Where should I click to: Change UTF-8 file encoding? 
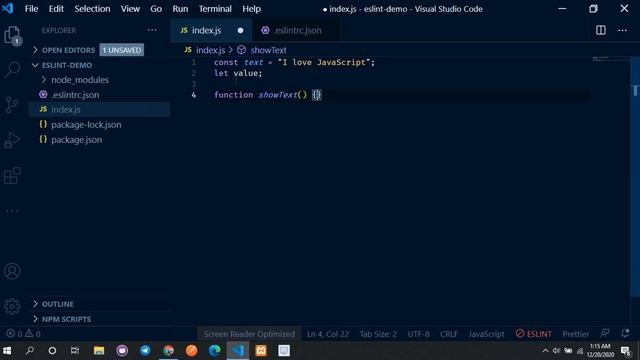point(418,334)
